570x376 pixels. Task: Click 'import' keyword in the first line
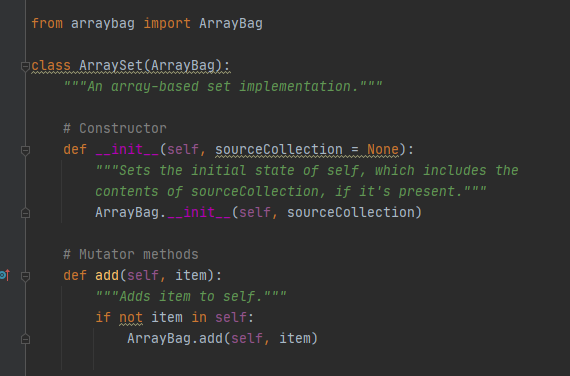point(167,24)
